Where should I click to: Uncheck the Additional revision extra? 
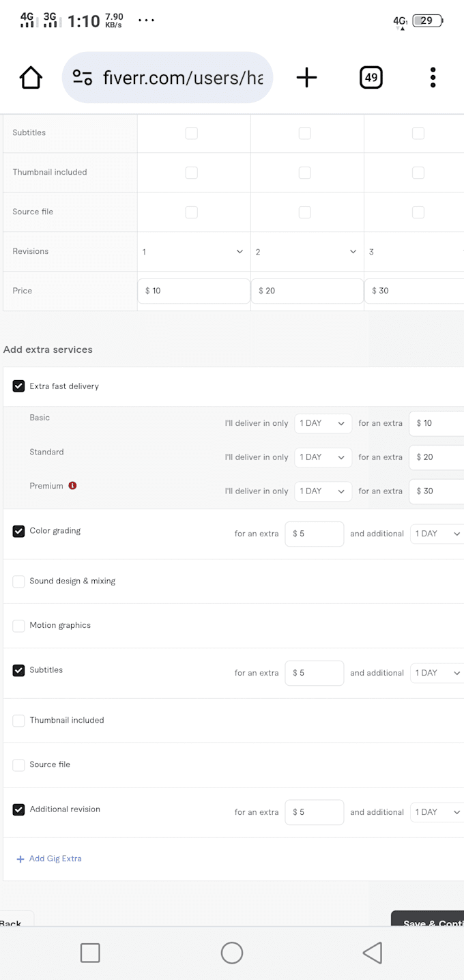click(x=19, y=809)
